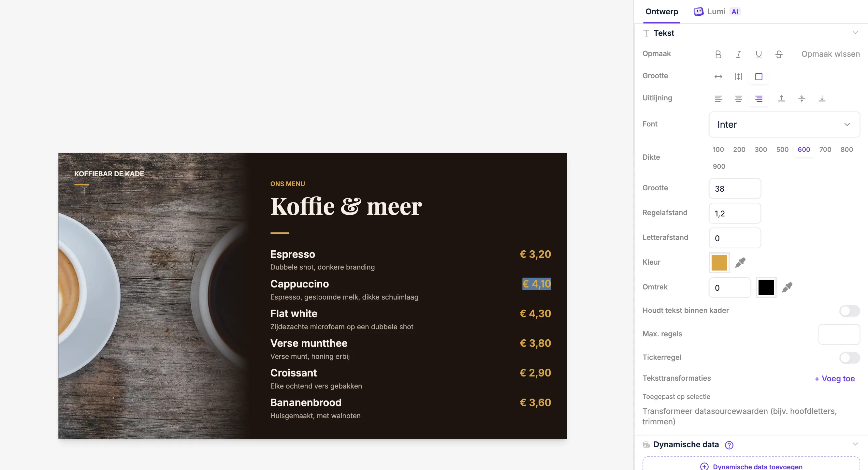Select the Cappuccino item text
868x470 pixels.
coord(299,284)
